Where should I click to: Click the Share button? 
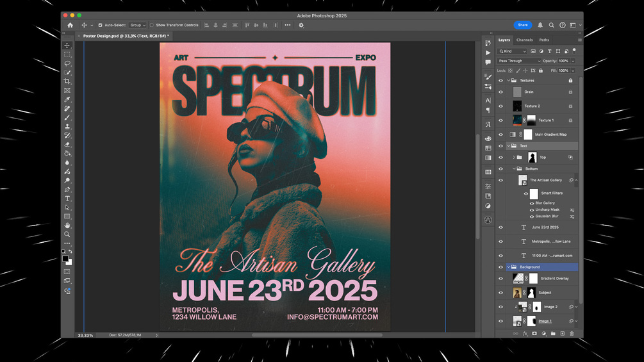coord(522,25)
